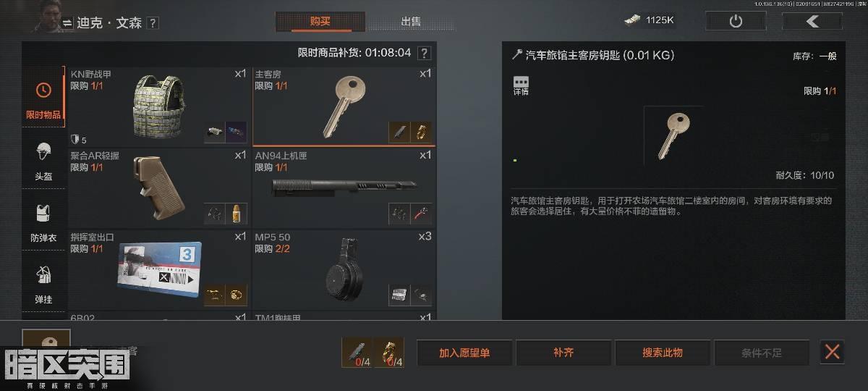Viewport: 868px width, 391px height.
Task: Click the power icon button at top right
Action: coord(736,21)
